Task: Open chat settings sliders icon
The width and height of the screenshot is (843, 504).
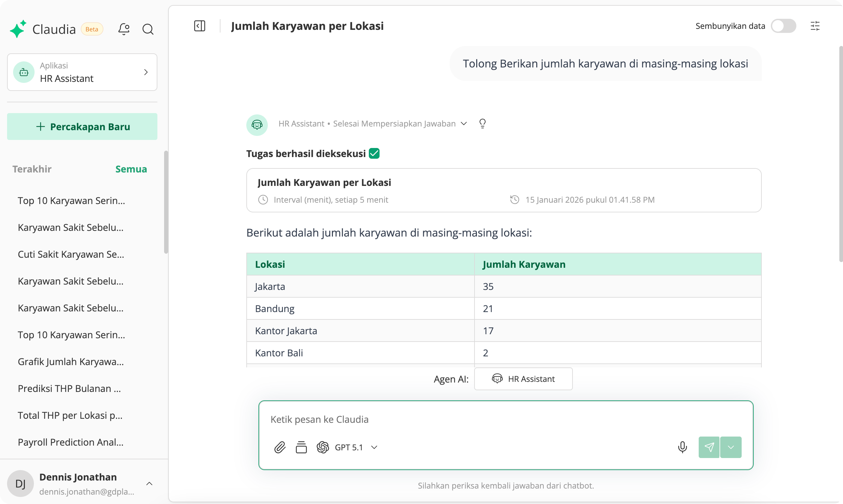Action: [x=815, y=26]
